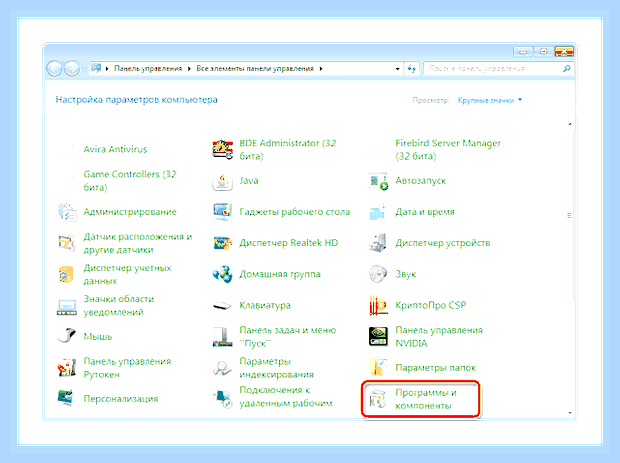Screen dimensions: 620x463
Task: Click the Настройка параметров компьютера heading
Action: tap(136, 100)
